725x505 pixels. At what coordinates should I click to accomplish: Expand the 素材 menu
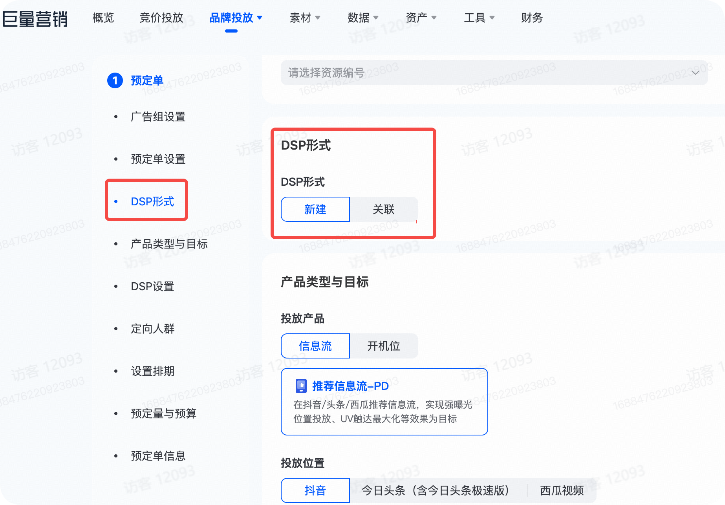pos(305,18)
